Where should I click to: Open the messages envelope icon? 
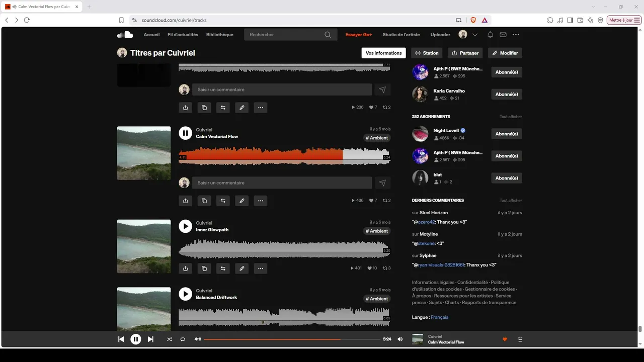[x=503, y=35]
